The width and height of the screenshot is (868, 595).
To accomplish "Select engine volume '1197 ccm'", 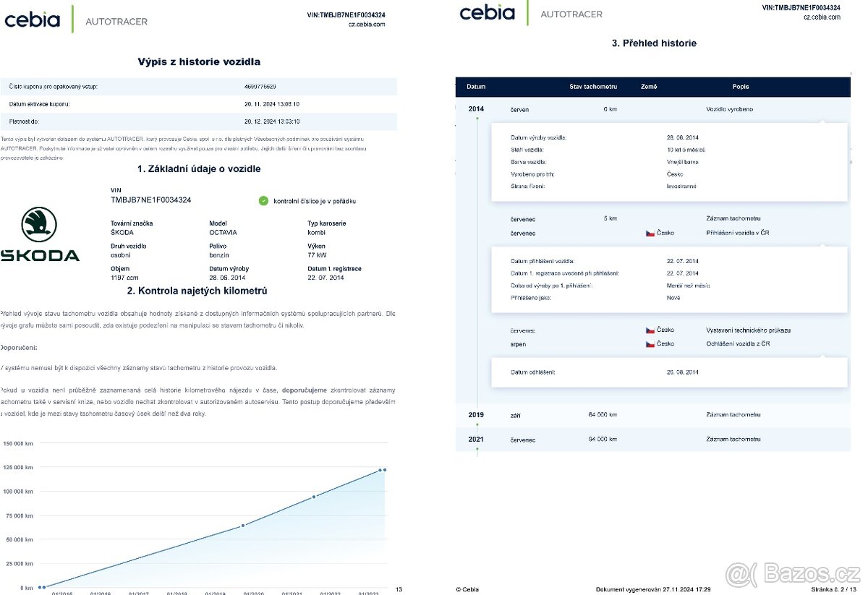I will (x=124, y=278).
